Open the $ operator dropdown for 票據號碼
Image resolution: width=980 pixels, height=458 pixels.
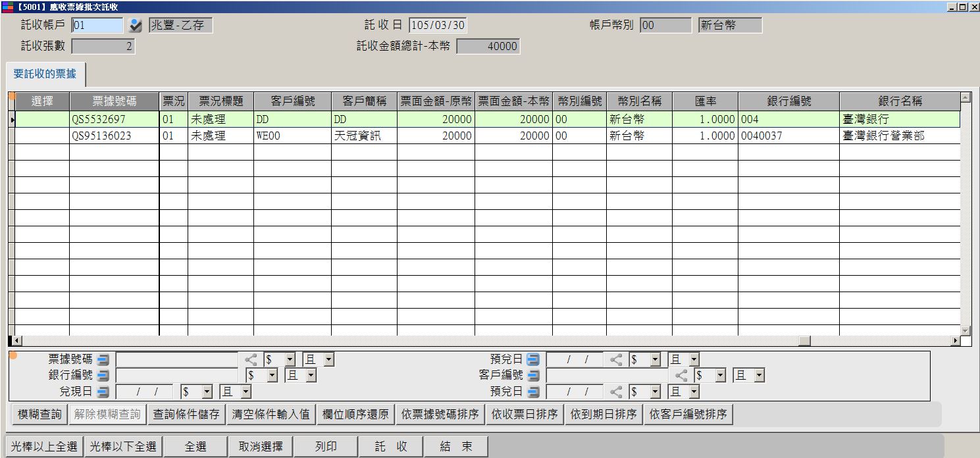290,360
